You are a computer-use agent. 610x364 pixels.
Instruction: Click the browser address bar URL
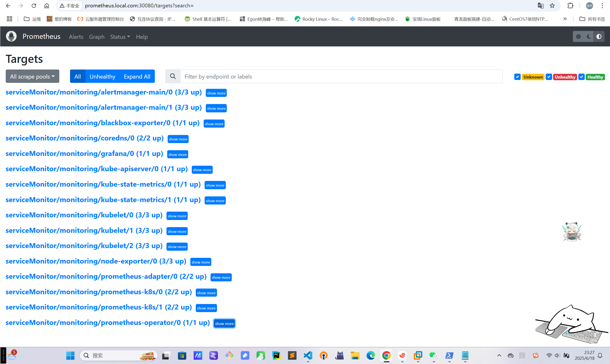[x=139, y=5]
